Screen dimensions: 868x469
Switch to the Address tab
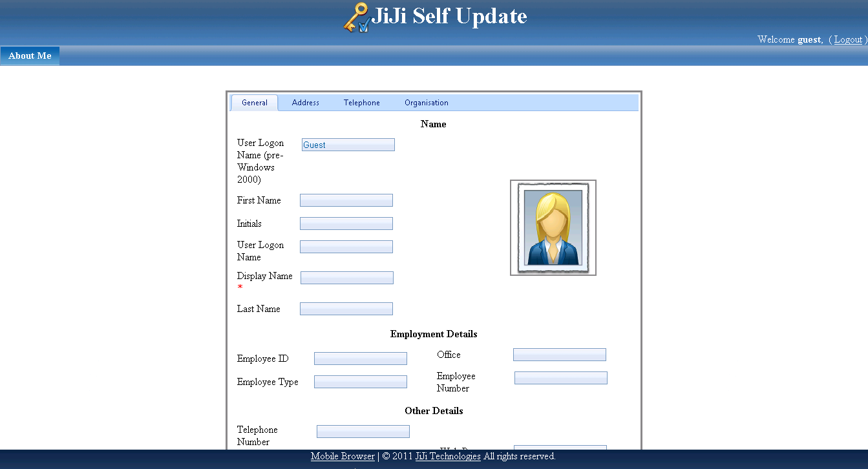306,103
